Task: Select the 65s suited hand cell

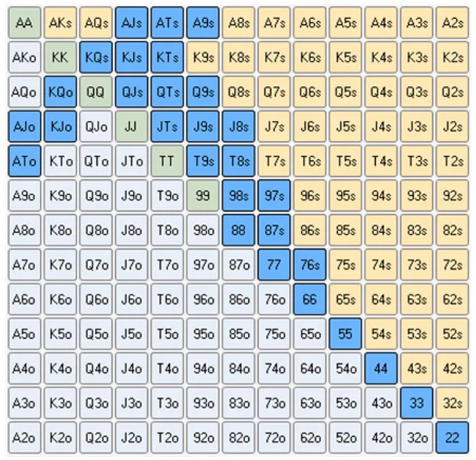Action: (x=345, y=300)
